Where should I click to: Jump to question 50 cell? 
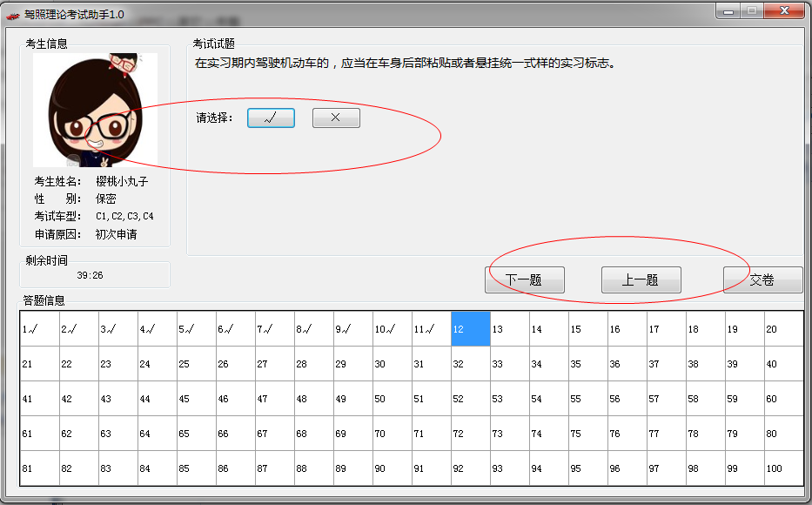[393, 399]
